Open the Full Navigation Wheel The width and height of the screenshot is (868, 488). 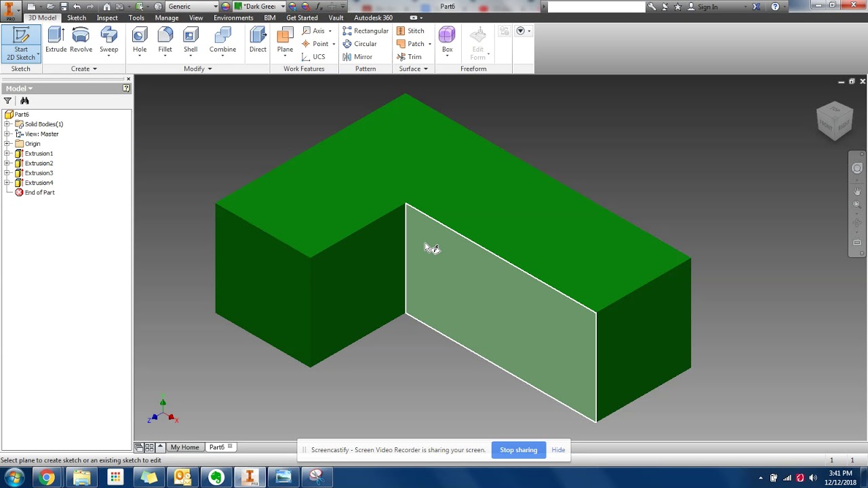(x=857, y=168)
